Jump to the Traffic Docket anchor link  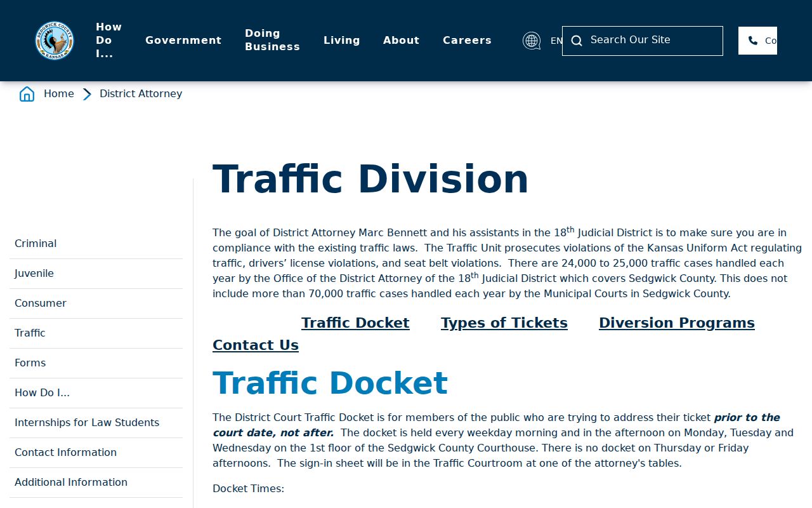[355, 323]
